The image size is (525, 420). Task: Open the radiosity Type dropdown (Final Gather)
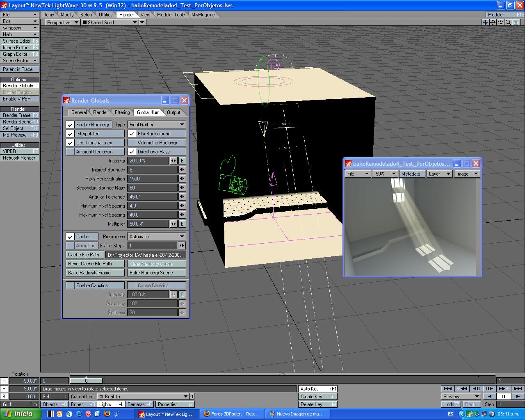coord(157,125)
